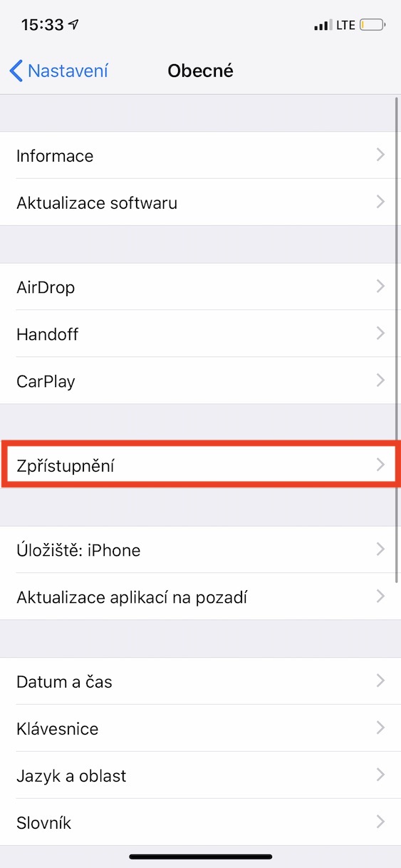Select Jazyk a oblast
Screen dimensions: 401x868
tap(200, 775)
